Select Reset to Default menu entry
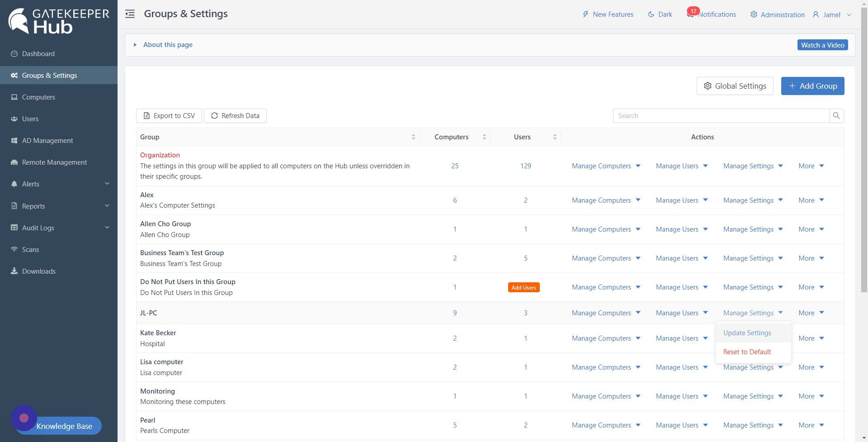868x442 pixels. point(754,352)
